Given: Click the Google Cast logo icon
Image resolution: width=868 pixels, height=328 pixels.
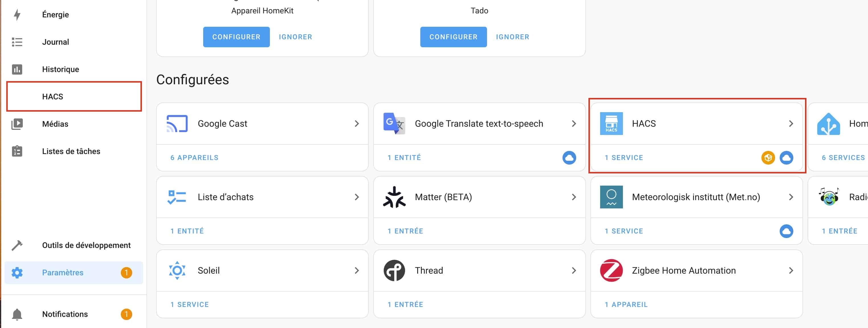Looking at the screenshot, I should [177, 124].
